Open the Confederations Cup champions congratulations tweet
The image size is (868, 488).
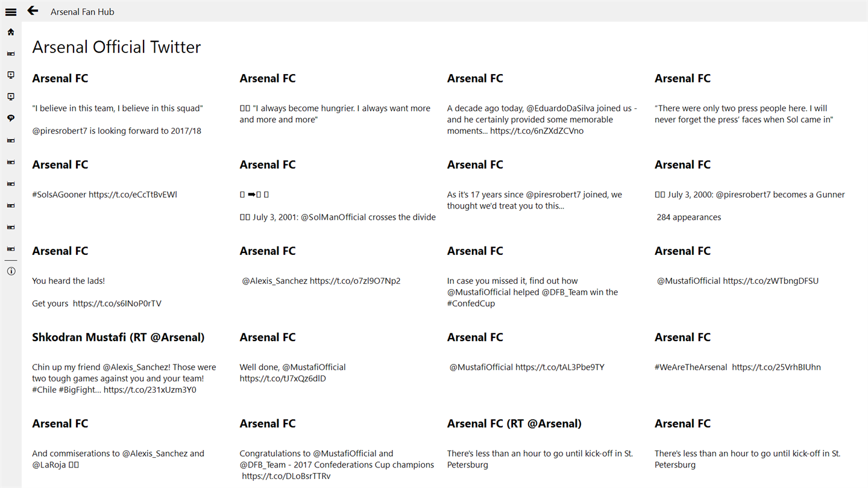tap(336, 465)
